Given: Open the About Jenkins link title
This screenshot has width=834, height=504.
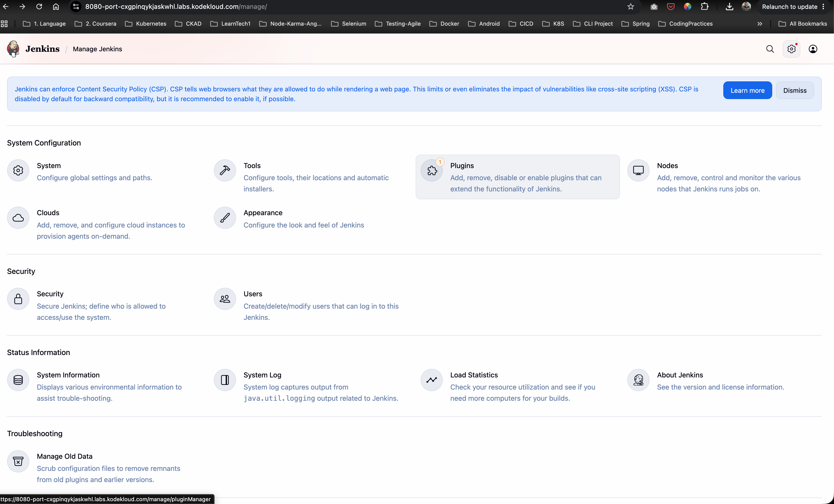Looking at the screenshot, I should (x=680, y=375).
